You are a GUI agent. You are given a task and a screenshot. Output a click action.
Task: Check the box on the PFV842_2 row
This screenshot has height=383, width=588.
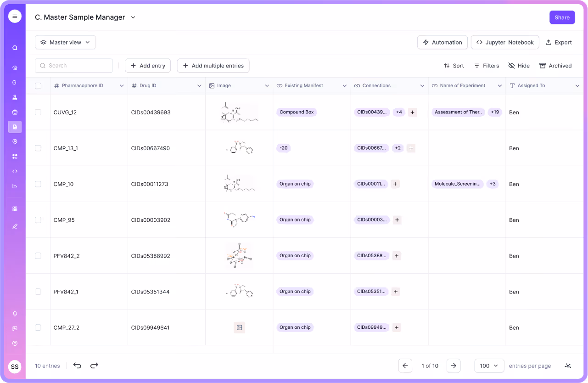pyautogui.click(x=38, y=256)
